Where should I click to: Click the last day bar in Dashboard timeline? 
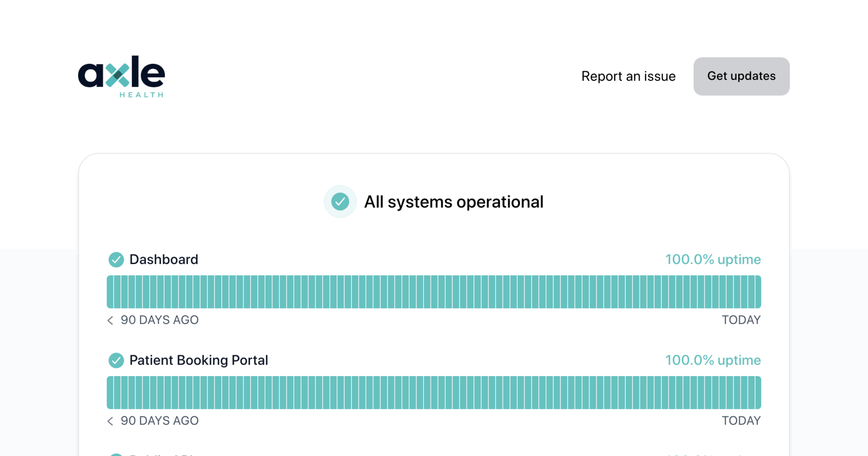[757, 292]
